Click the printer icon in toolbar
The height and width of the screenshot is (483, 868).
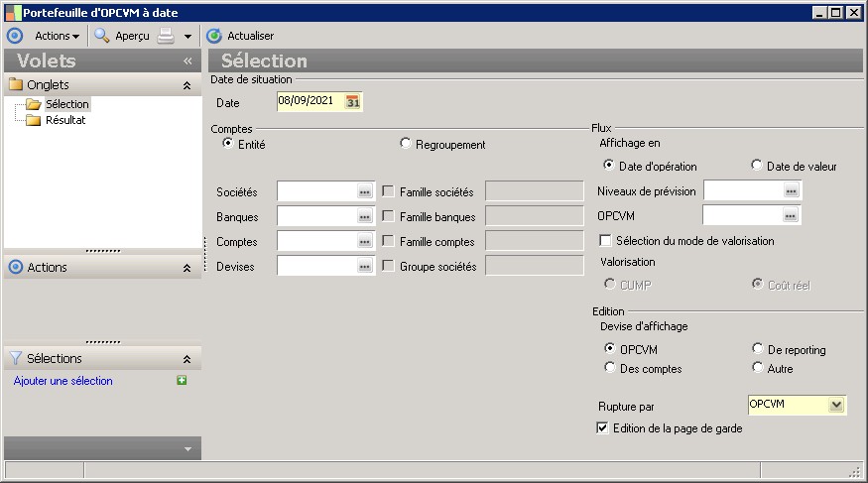pyautogui.click(x=166, y=36)
